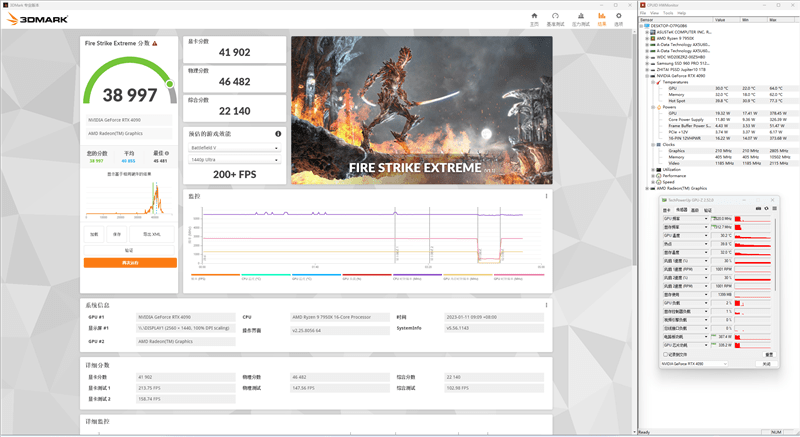Click the Powers icon in HWMonitor
800x437 pixels.
pyautogui.click(x=659, y=107)
